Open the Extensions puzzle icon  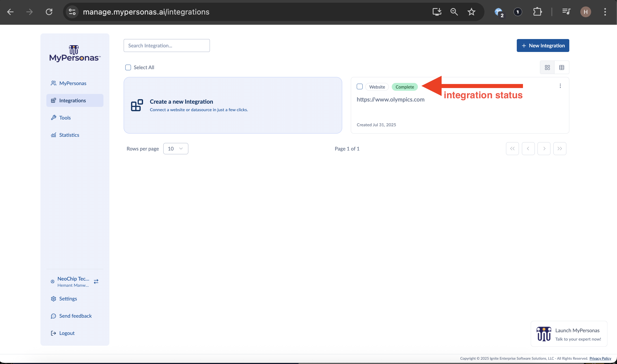[x=537, y=12]
